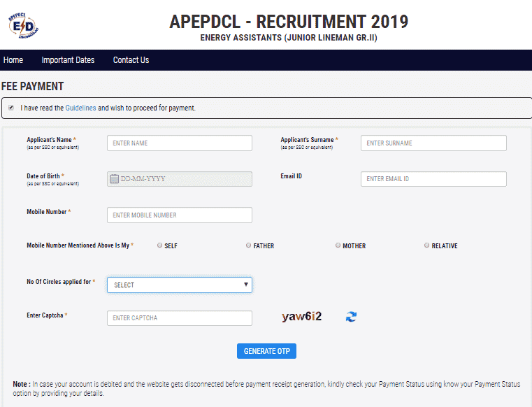The height and width of the screenshot is (407, 532).
Task: Click the Mobile Number input box
Action: (x=180, y=215)
